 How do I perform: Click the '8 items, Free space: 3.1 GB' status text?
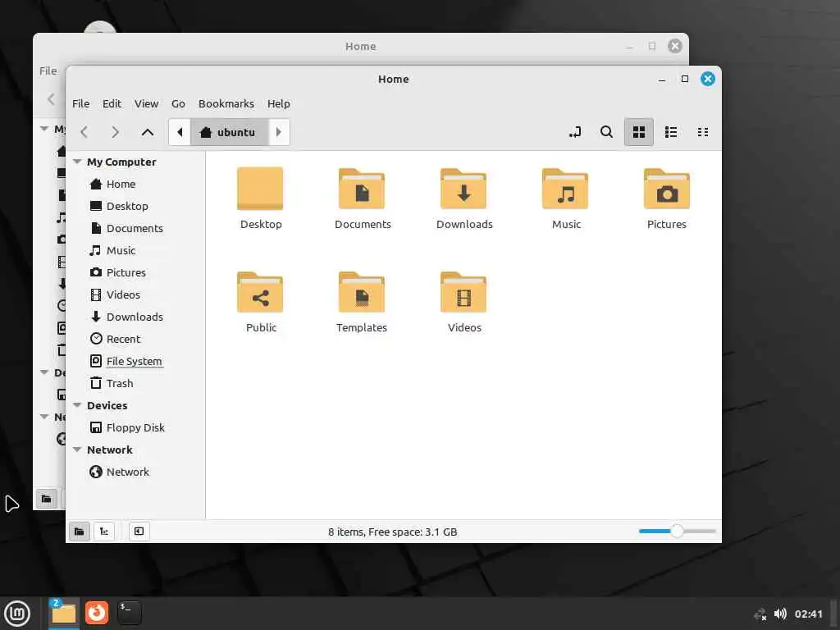tap(393, 532)
